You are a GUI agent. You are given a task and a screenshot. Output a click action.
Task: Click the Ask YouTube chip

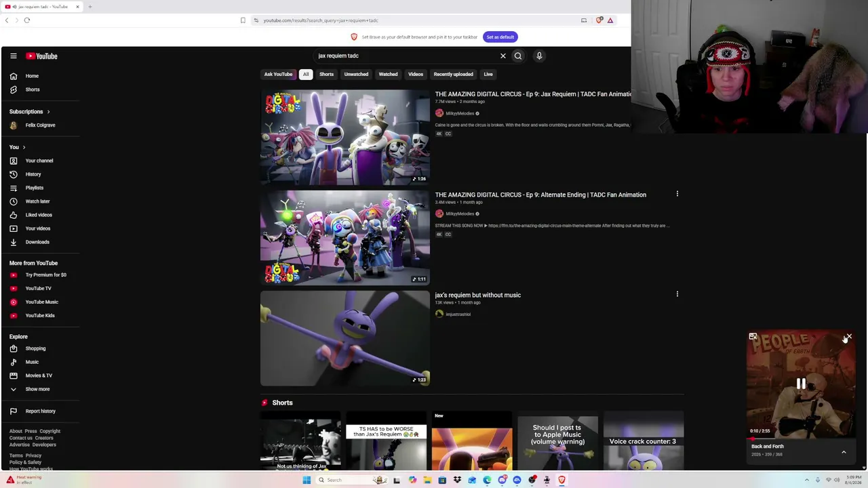(278, 75)
